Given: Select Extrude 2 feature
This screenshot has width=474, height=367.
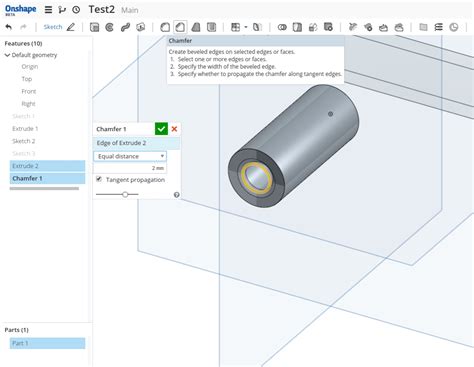Looking at the screenshot, I should pos(47,166).
